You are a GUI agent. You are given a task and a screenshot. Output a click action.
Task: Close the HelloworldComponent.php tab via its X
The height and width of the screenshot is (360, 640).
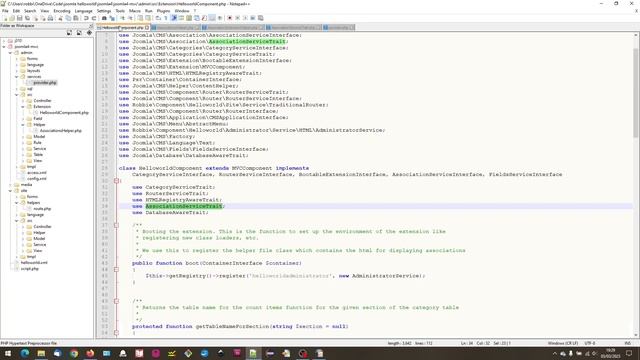tap(147, 28)
